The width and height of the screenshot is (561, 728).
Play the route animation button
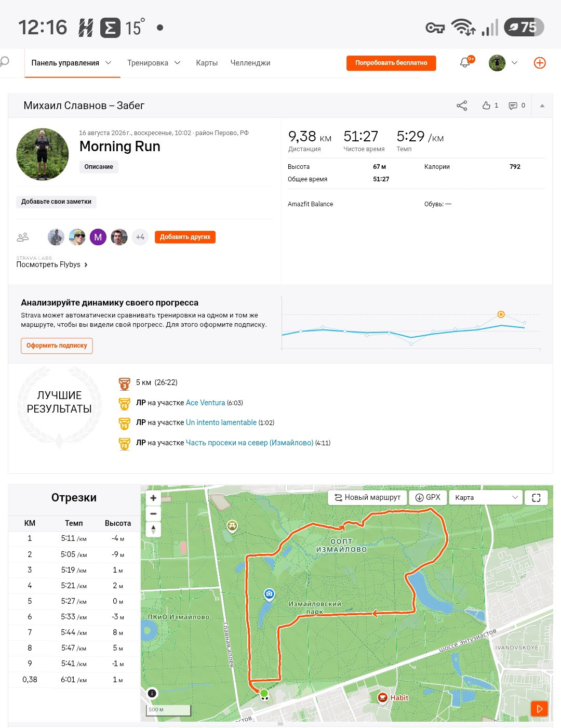[539, 708]
